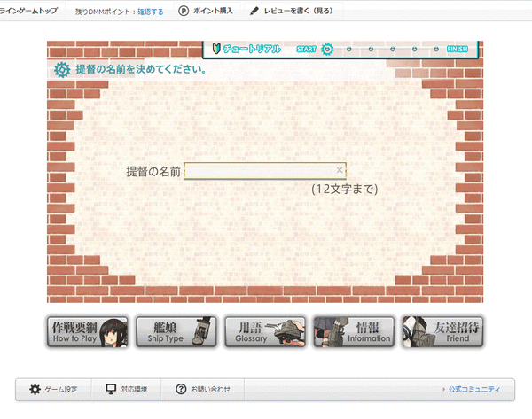532x419 pixels.
Task: Click the 確認する DMM points link
Action: click(x=151, y=12)
